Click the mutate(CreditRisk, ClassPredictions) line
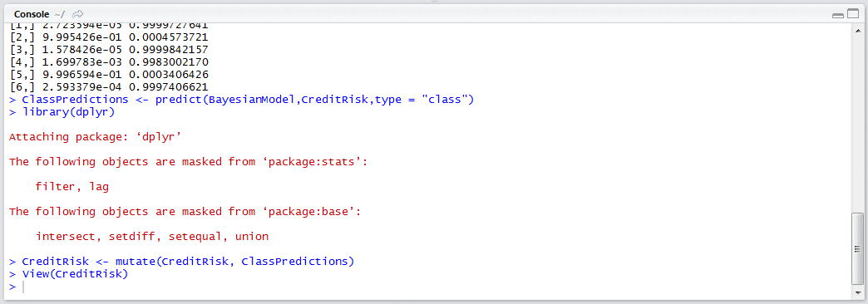The height and width of the screenshot is (304, 868). (x=188, y=261)
